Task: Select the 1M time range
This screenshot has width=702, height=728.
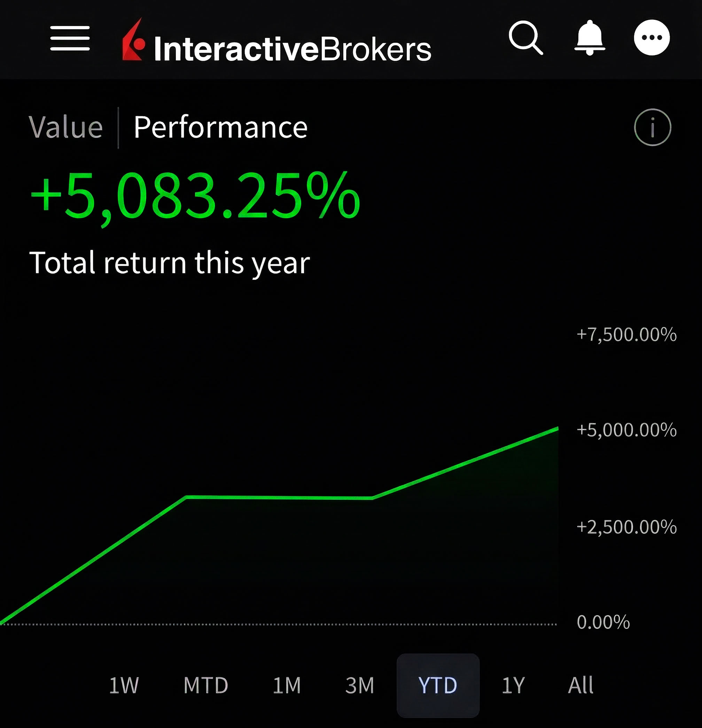Action: tap(287, 685)
